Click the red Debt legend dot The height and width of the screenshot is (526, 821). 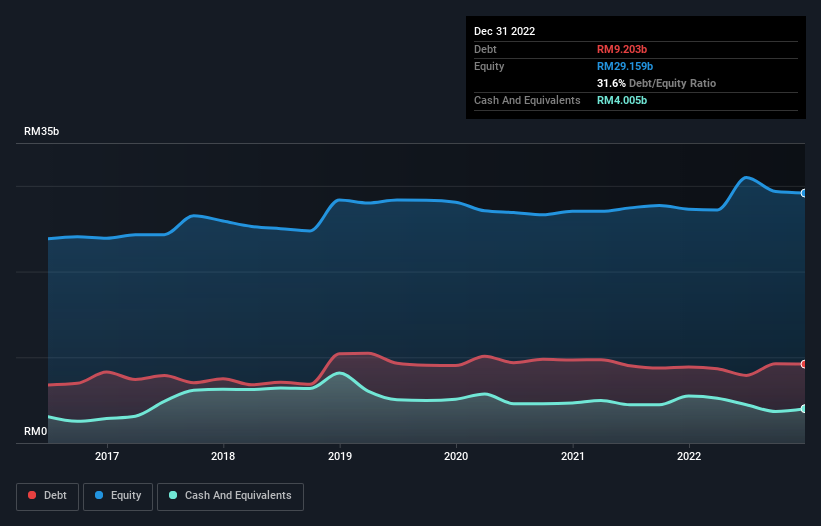point(32,495)
